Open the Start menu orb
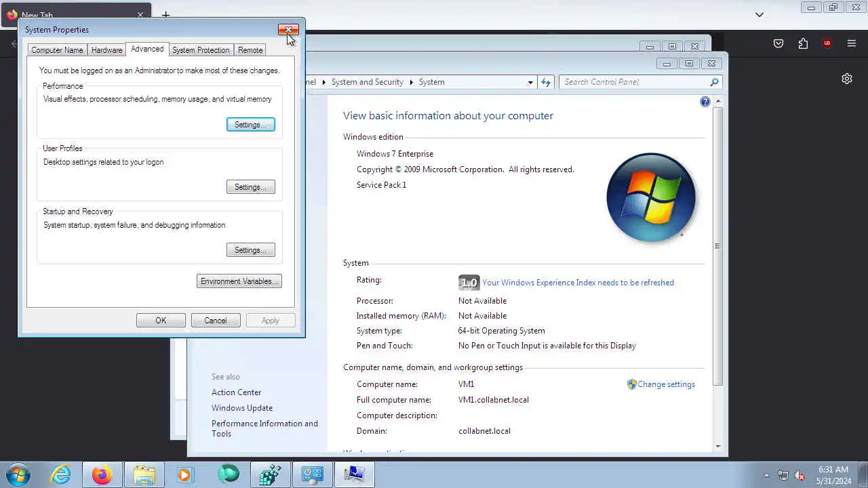This screenshot has height=488, width=868. [18, 474]
